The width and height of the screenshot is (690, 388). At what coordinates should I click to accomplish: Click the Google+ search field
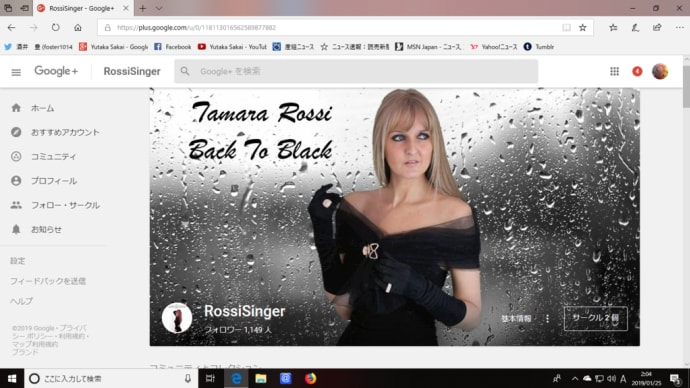tap(356, 71)
